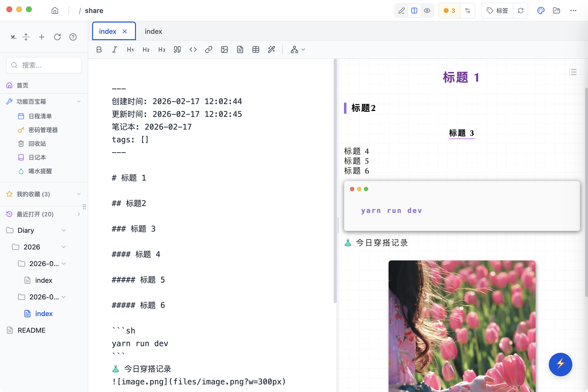Switch to the second index tab

pyautogui.click(x=153, y=32)
